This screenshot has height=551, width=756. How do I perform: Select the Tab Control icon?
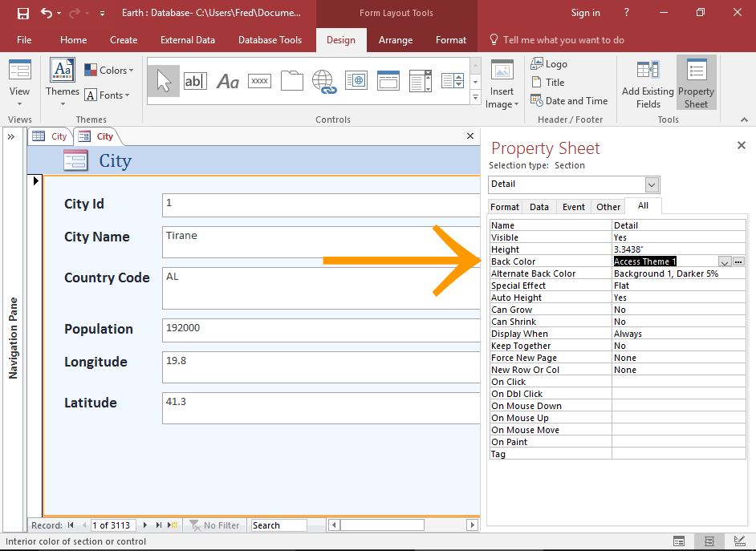(292, 80)
